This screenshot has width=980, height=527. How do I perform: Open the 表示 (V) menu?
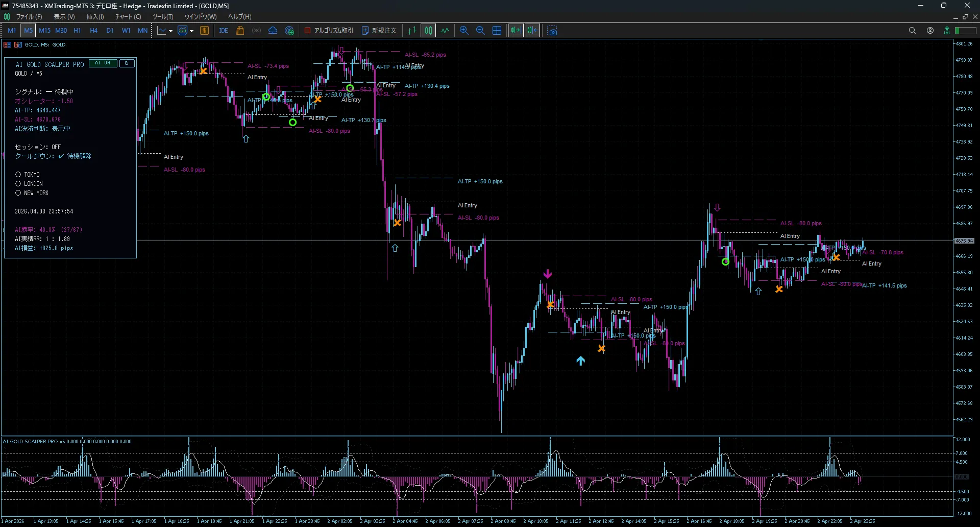(x=64, y=17)
